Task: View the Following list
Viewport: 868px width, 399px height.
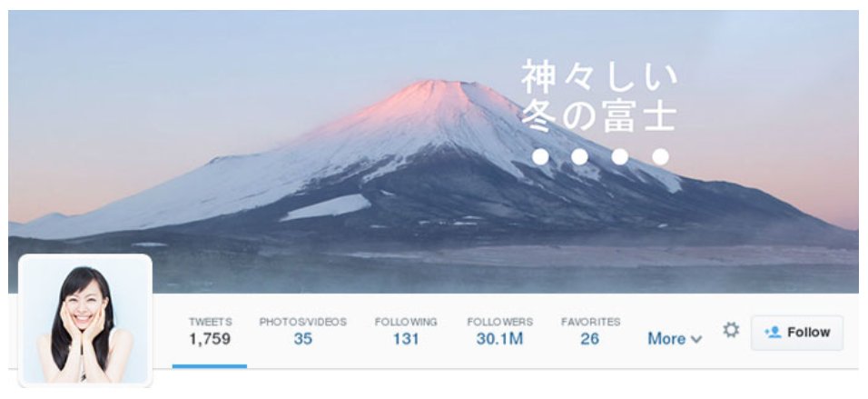Action: pyautogui.click(x=406, y=332)
